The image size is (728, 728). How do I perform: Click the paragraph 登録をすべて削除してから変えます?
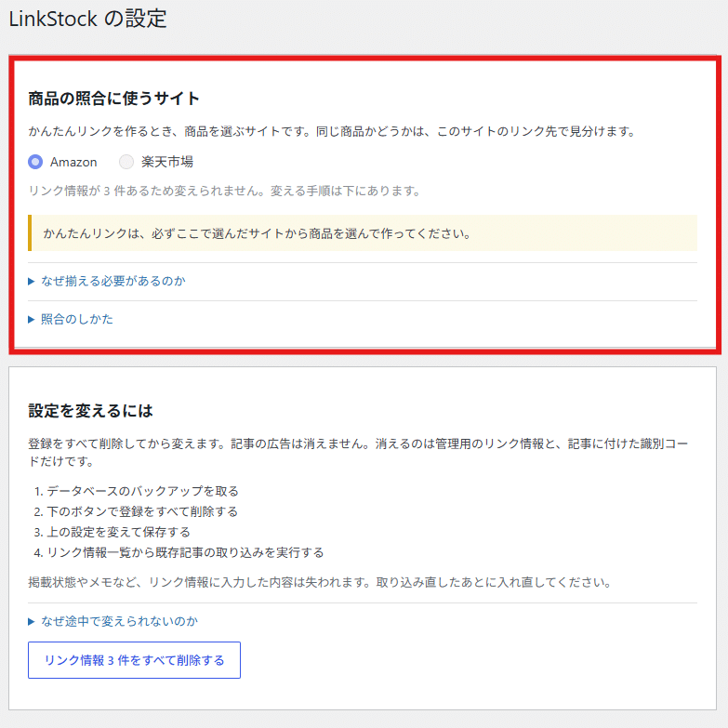(358, 453)
